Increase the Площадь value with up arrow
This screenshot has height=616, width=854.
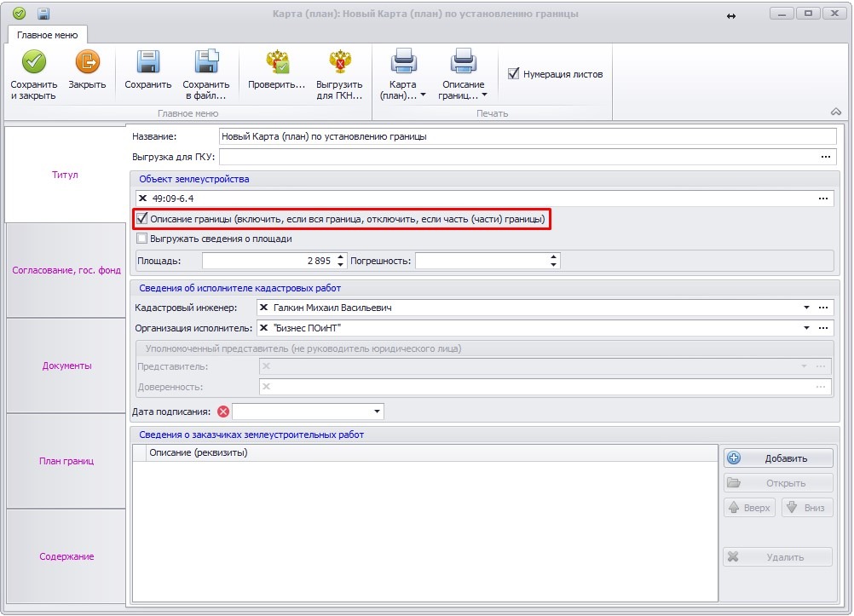pyautogui.click(x=341, y=256)
